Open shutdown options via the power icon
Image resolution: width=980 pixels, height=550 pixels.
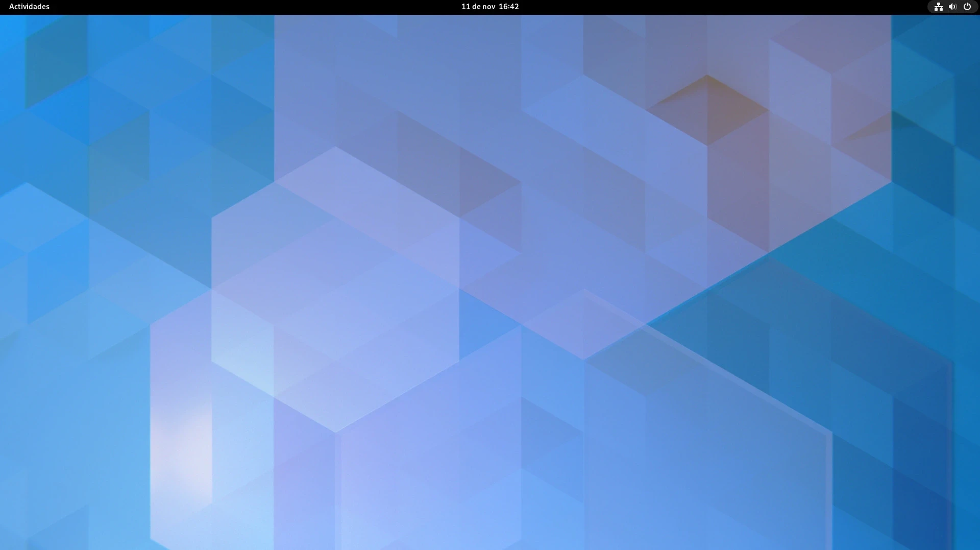tap(967, 7)
